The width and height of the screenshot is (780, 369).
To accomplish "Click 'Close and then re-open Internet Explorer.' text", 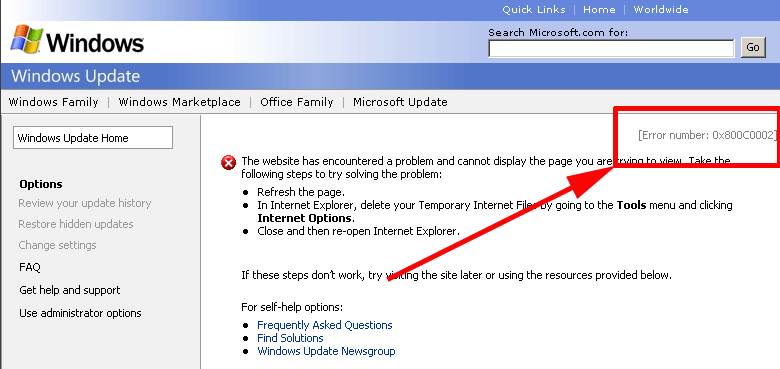I will (x=359, y=231).
